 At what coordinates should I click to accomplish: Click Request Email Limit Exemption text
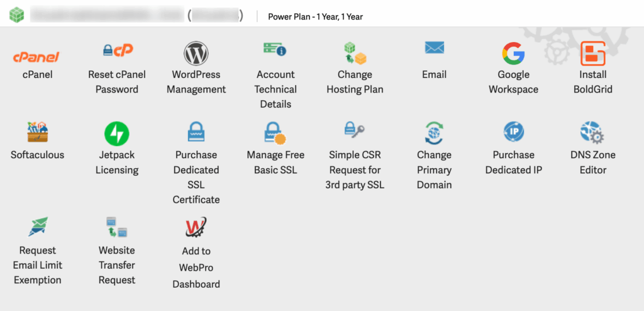(x=37, y=265)
